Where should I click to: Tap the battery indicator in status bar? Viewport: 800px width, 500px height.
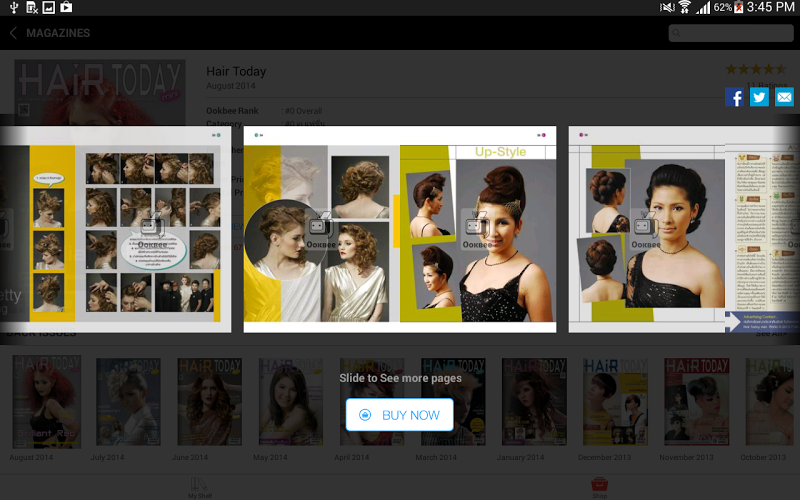tap(738, 7)
